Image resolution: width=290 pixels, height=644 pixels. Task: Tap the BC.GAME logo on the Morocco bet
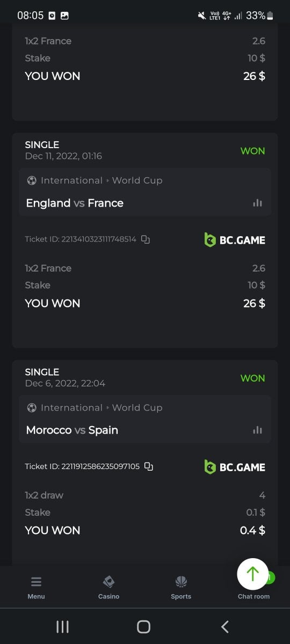235,467
